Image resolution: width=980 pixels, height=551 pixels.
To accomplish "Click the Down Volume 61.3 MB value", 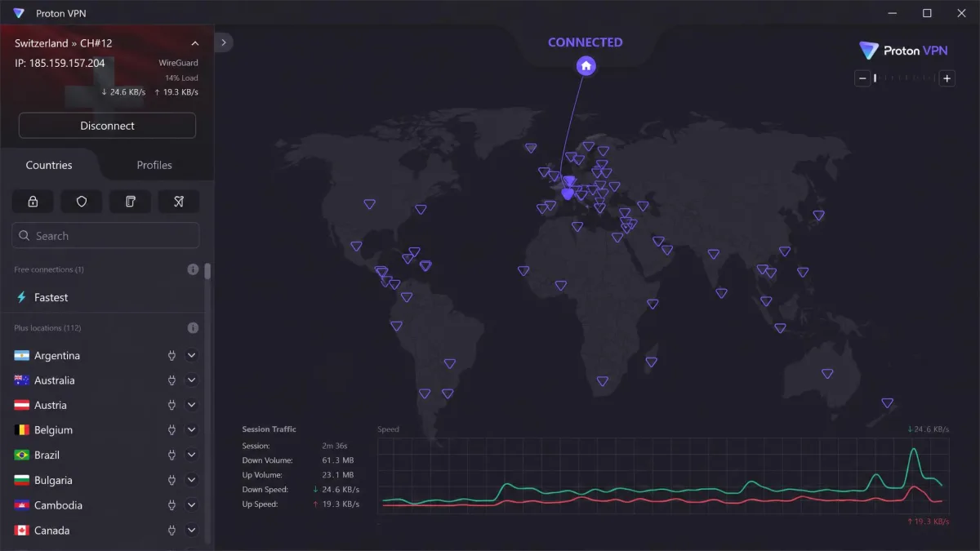I will 338,460.
